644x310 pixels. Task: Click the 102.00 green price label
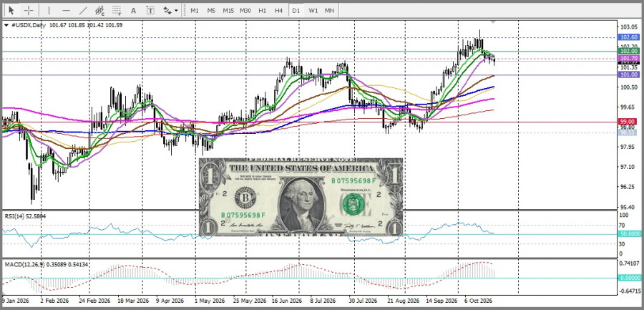[x=629, y=51]
